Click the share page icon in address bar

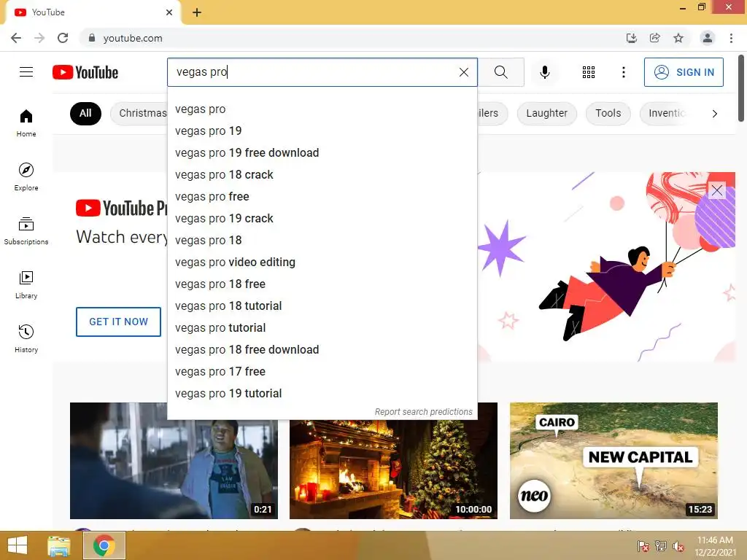[655, 38]
